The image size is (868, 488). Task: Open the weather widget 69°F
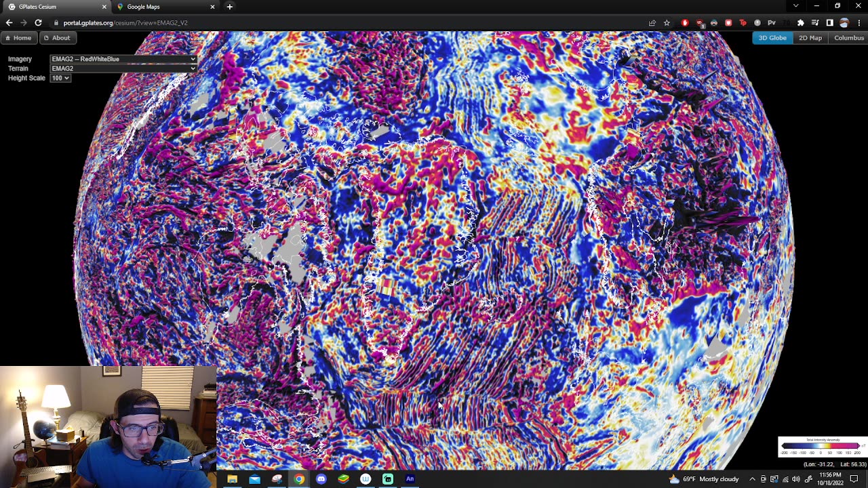704,479
